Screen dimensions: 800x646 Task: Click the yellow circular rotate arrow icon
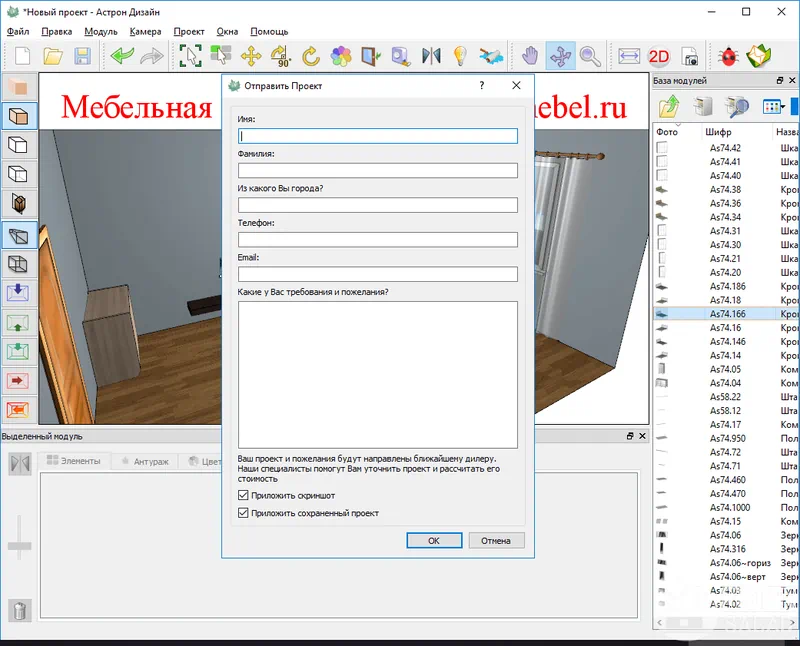tap(311, 56)
